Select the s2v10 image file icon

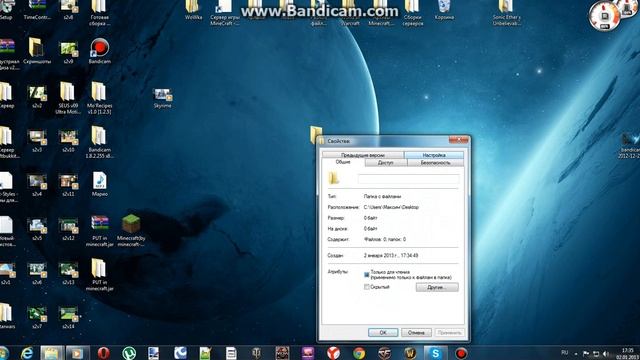tap(68, 140)
